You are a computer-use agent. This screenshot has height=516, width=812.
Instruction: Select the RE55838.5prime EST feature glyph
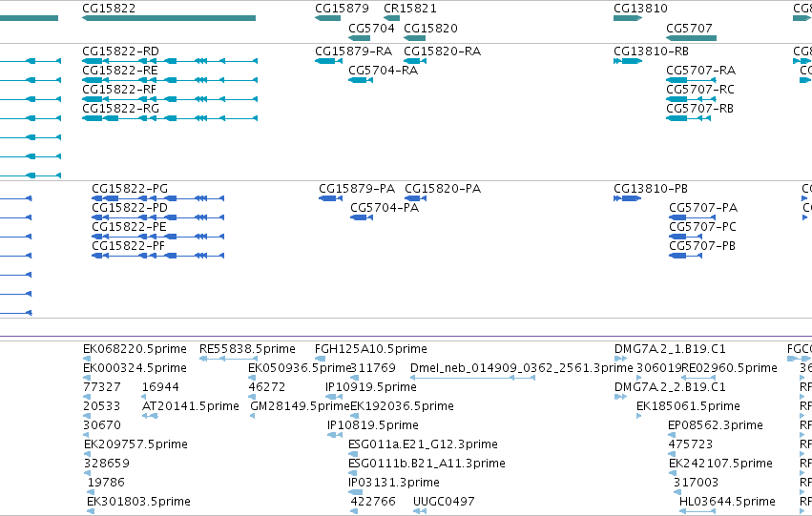pos(228,359)
